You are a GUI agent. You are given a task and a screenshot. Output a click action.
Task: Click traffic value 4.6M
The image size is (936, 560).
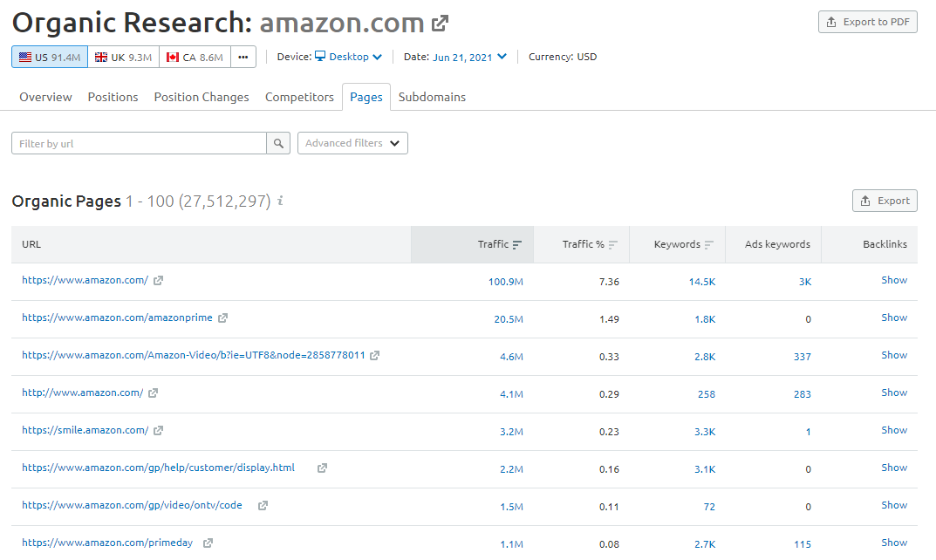point(511,357)
